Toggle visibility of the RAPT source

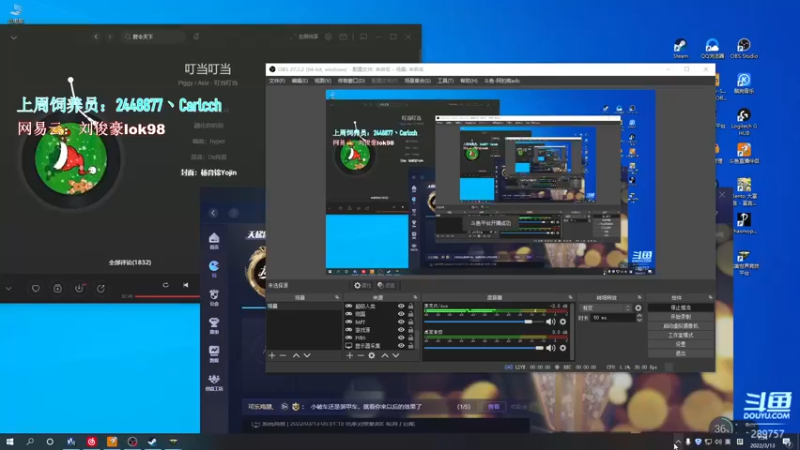pos(401,322)
